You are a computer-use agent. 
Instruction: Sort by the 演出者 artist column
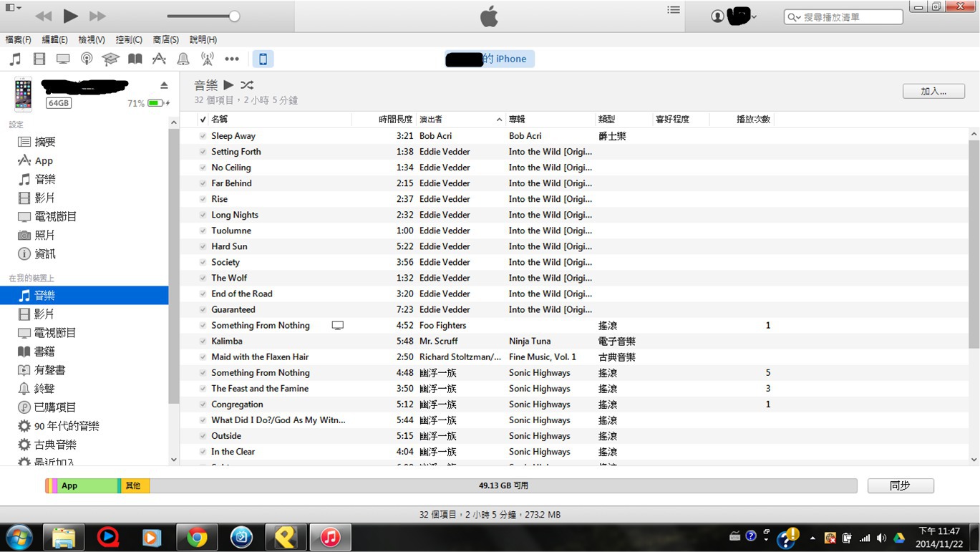click(460, 120)
